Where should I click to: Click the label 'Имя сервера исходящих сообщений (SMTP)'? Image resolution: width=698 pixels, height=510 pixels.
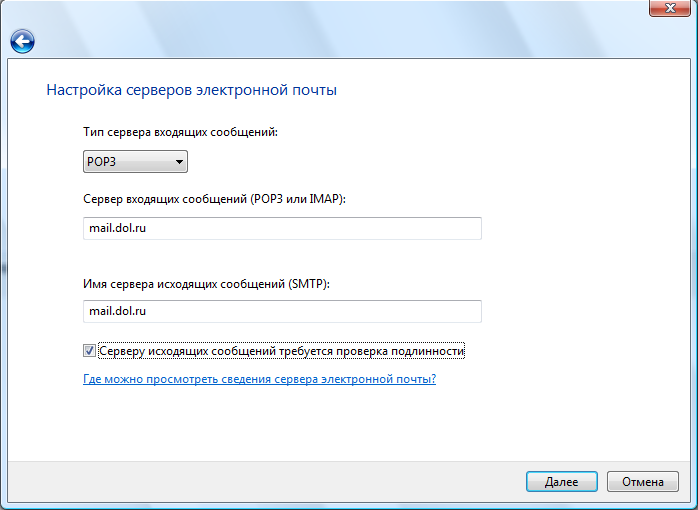(206, 284)
